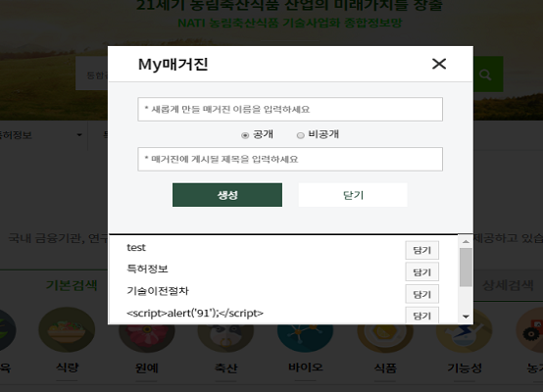Click 담기 button next to 기술이전절차
This screenshot has height=392, width=543.
[x=421, y=294]
